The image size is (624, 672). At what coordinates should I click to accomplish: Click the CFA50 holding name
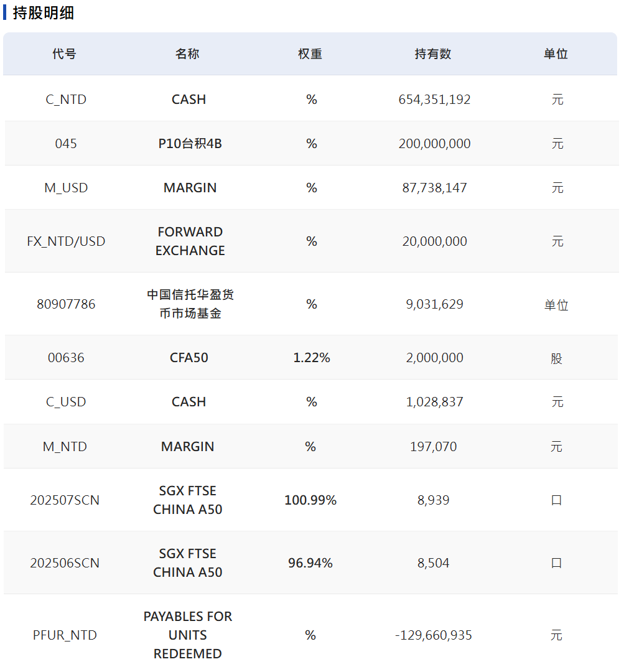coord(189,357)
